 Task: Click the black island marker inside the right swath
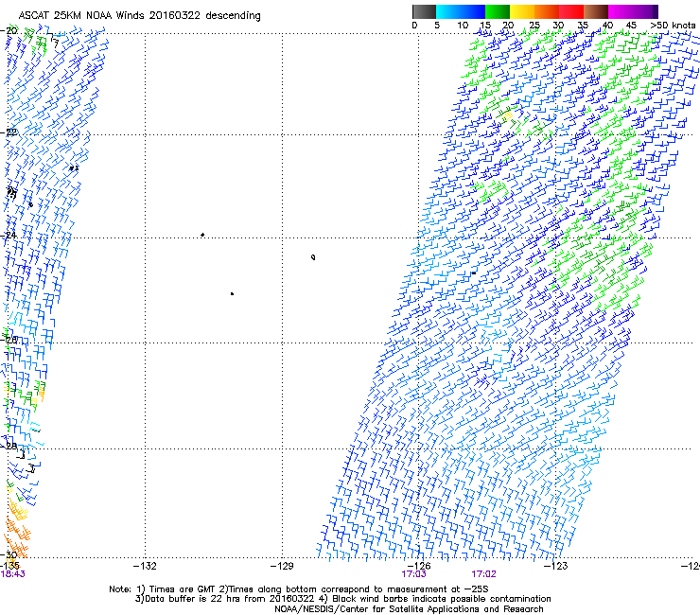[474, 272]
